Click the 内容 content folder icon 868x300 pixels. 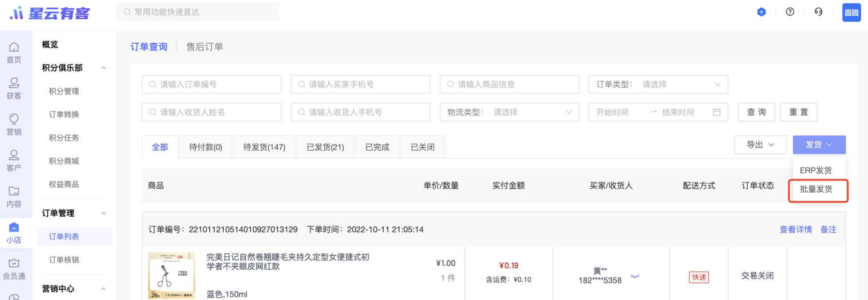14,191
